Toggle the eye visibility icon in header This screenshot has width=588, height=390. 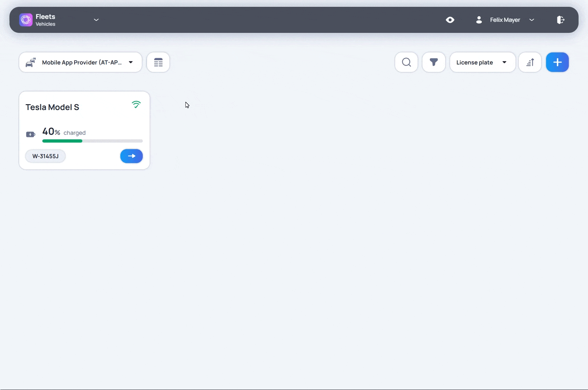(450, 20)
